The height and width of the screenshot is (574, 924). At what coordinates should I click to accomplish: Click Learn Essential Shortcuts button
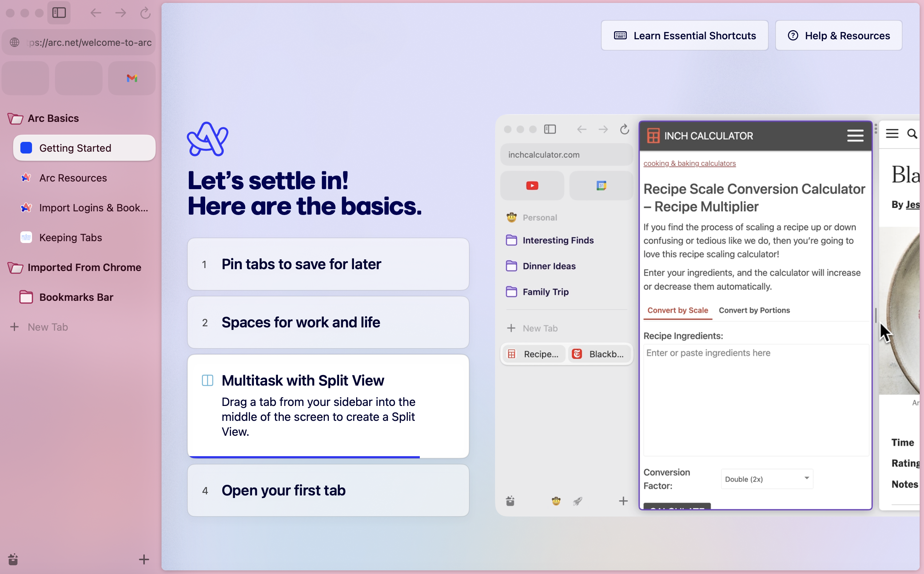(685, 36)
